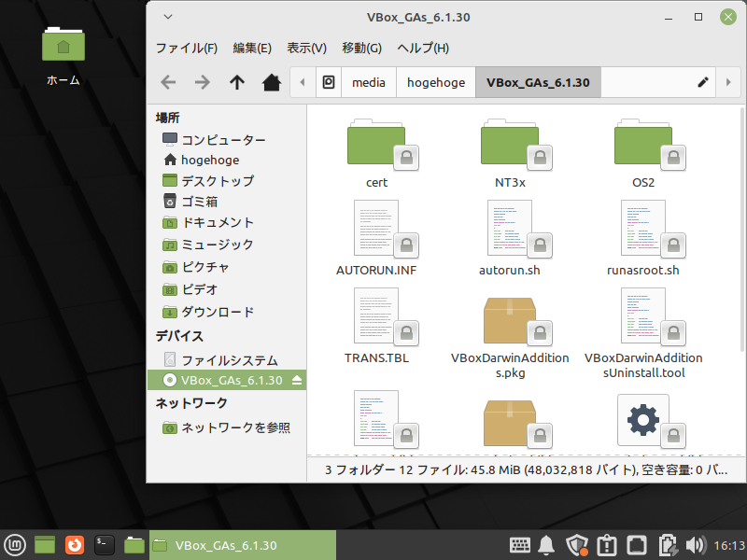Viewport: 747px width, 560px height.
Task: Open the ホーム desktop folder icon
Action: click(x=63, y=44)
